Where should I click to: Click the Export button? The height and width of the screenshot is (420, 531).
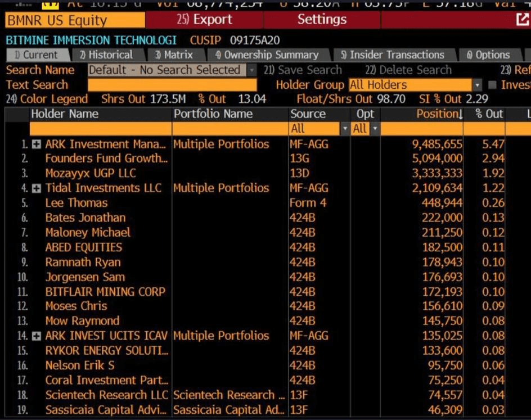click(204, 19)
